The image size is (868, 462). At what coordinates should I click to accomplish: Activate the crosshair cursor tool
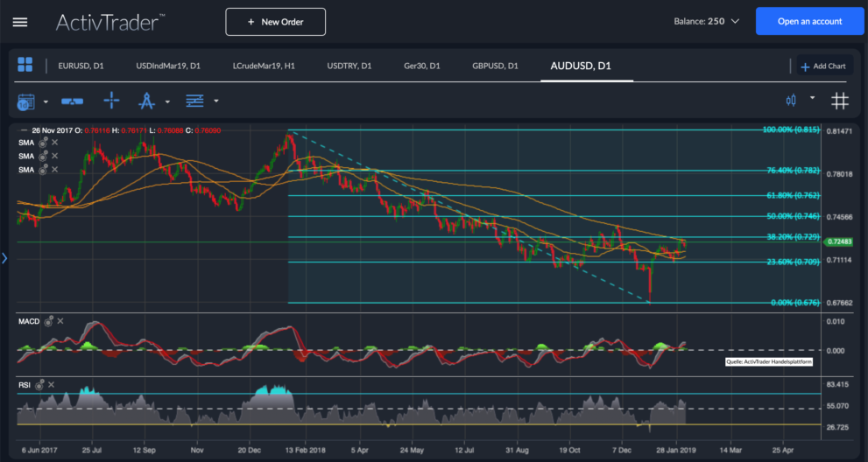click(111, 100)
